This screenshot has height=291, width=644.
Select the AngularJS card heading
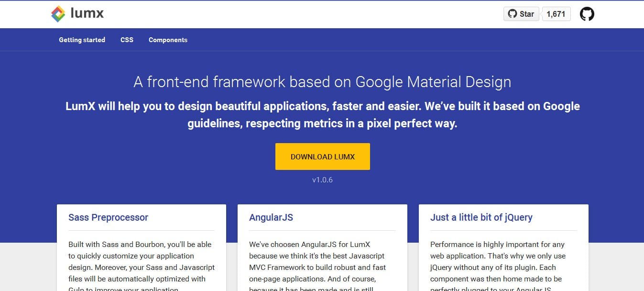pyautogui.click(x=271, y=217)
